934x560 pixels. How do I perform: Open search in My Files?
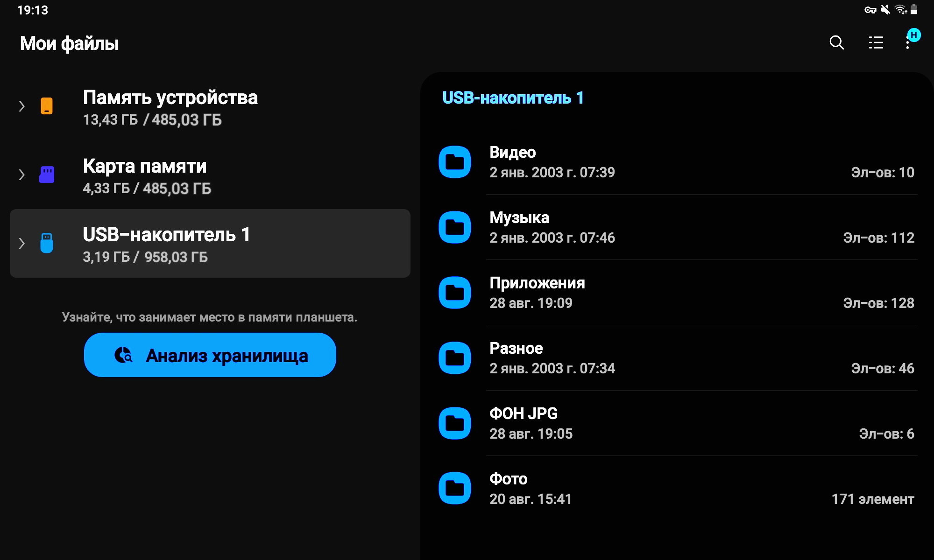pyautogui.click(x=836, y=43)
